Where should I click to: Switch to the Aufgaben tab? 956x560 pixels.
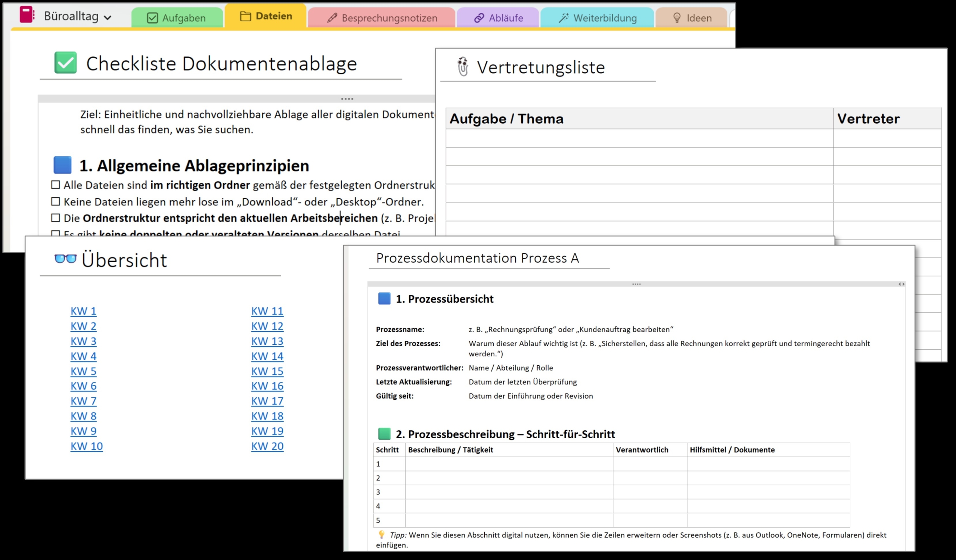[x=177, y=17]
